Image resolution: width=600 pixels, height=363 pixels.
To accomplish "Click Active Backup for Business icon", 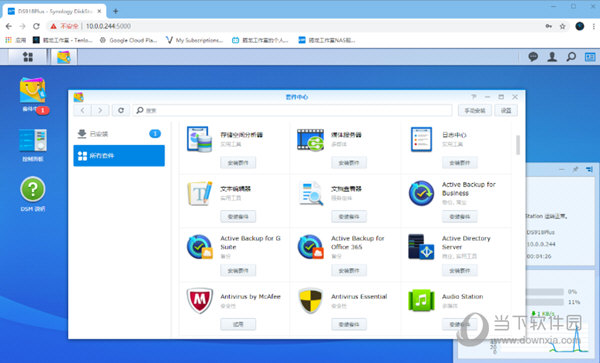I will pyautogui.click(x=421, y=193).
